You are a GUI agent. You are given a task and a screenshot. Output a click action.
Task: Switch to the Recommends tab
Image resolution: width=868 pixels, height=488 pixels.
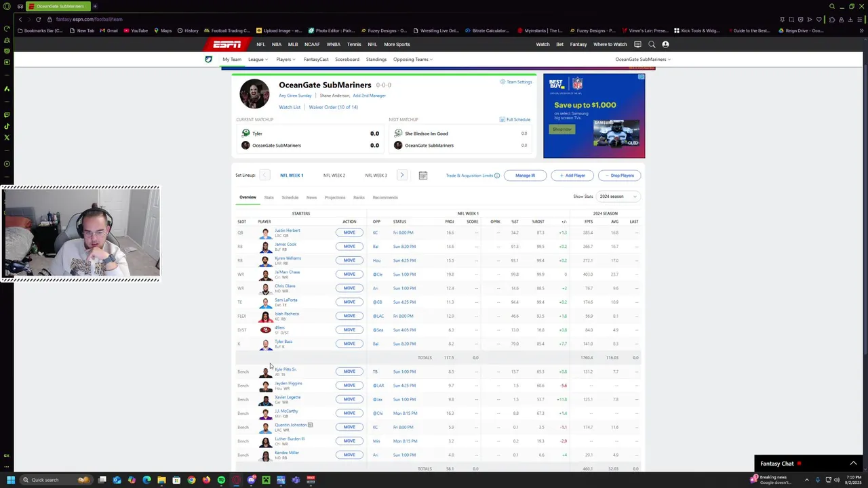(385, 197)
